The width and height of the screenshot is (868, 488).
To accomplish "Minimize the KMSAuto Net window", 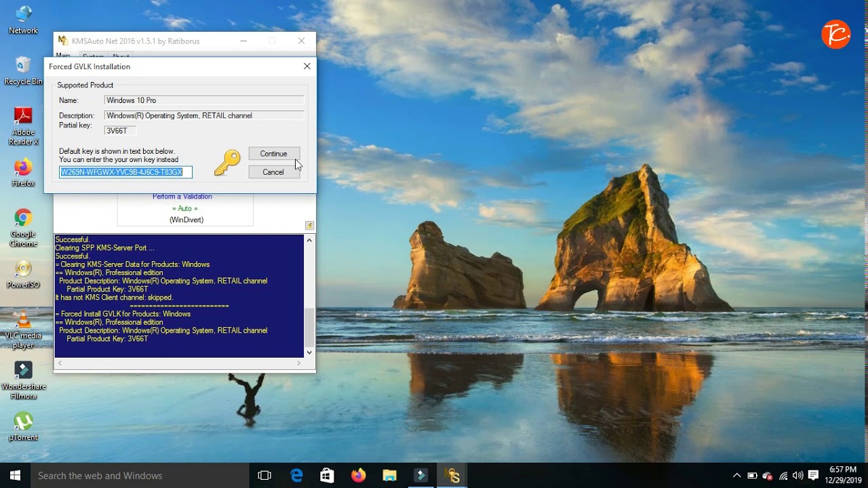I will (x=243, y=41).
